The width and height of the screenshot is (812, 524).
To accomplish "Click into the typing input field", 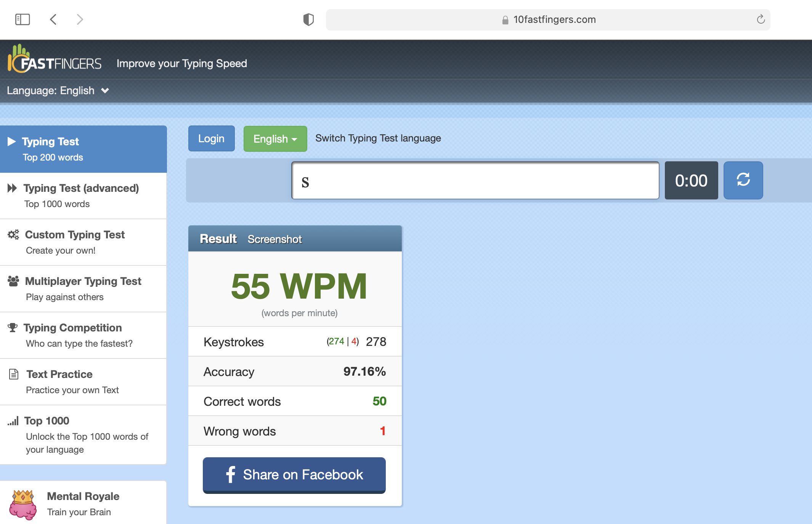I will tap(475, 180).
